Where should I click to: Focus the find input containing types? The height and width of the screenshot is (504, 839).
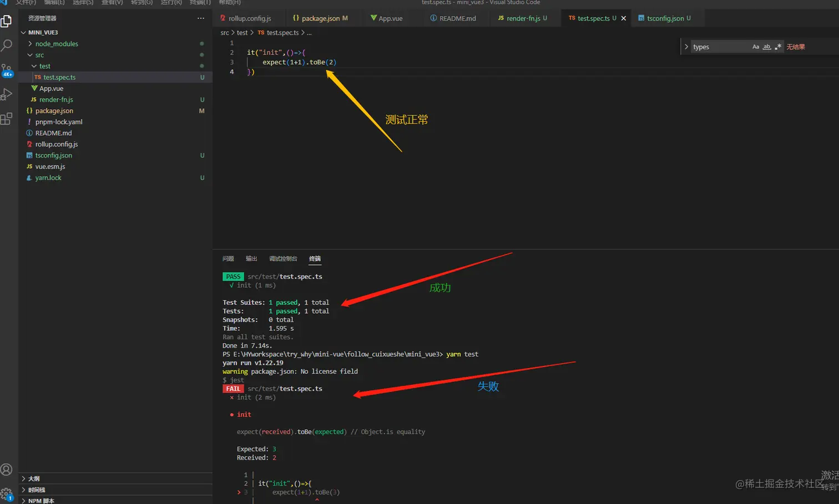click(x=720, y=47)
